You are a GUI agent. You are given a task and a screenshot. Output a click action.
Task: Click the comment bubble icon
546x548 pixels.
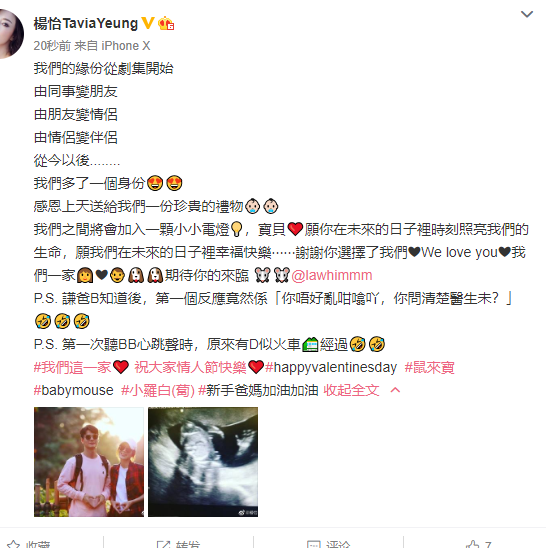coord(314,544)
